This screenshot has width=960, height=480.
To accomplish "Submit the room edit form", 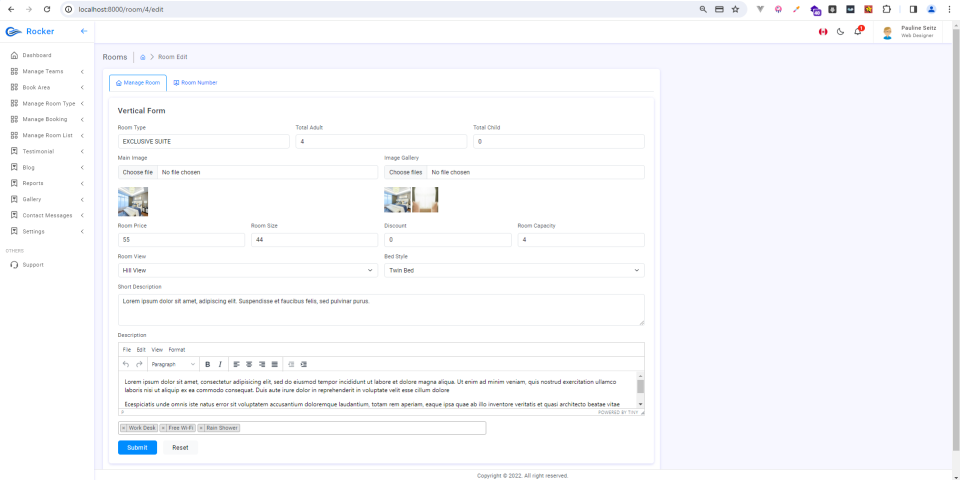I will click(137, 448).
